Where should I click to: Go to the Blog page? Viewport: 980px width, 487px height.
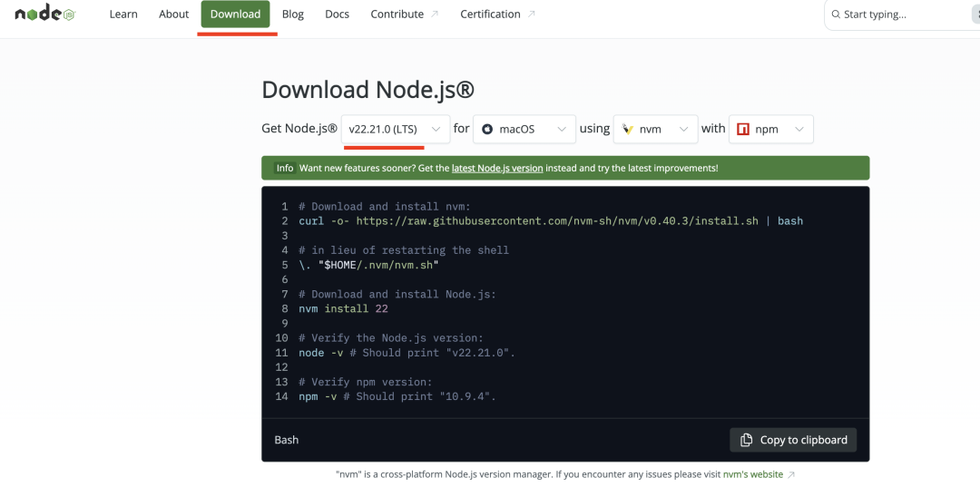click(292, 15)
